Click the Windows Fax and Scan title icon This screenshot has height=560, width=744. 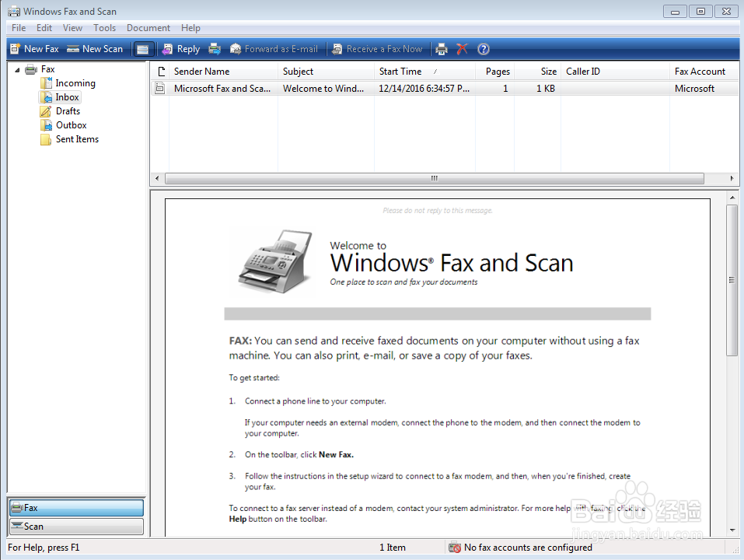[x=14, y=12]
